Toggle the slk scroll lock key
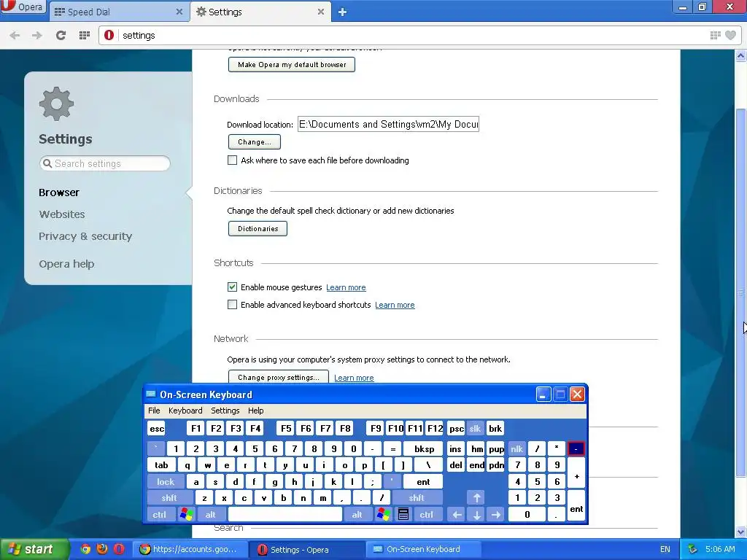The width and height of the screenshot is (747, 560). pyautogui.click(x=476, y=429)
